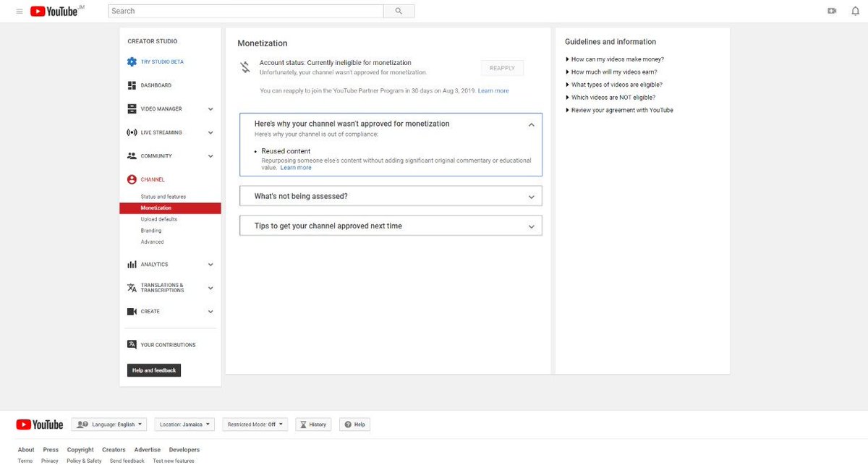Viewport: 868px width, 465px height.
Task: Open the Location: Jamaica dropdown
Action: (185, 425)
